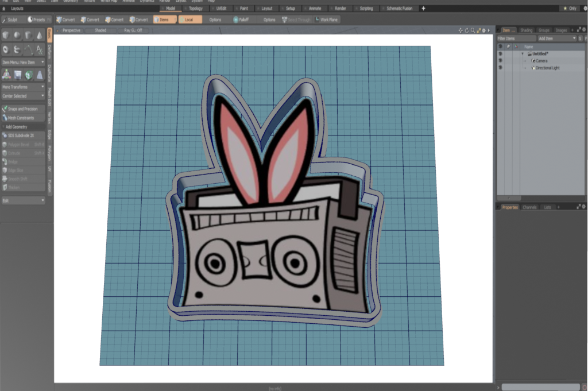The width and height of the screenshot is (588, 391).
Task: Open the Item Menu: New Item dropdown
Action: point(23,62)
